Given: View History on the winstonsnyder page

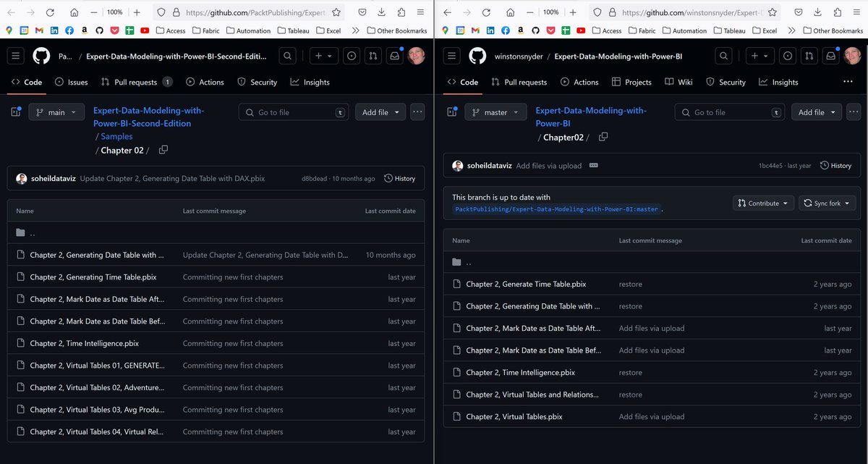Looking at the screenshot, I should tap(836, 165).
